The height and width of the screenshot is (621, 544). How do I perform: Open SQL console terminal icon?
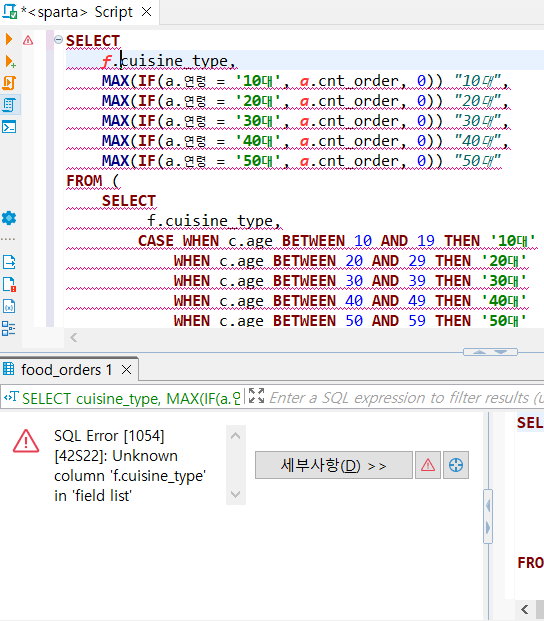[9, 127]
